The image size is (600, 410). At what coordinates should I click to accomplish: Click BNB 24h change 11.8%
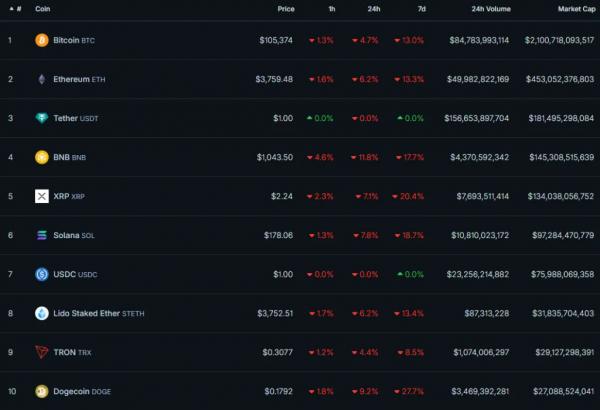coord(365,157)
